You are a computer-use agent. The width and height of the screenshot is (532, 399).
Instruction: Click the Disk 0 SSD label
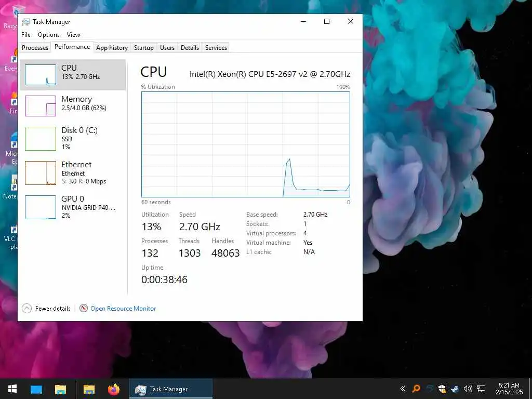(x=67, y=139)
